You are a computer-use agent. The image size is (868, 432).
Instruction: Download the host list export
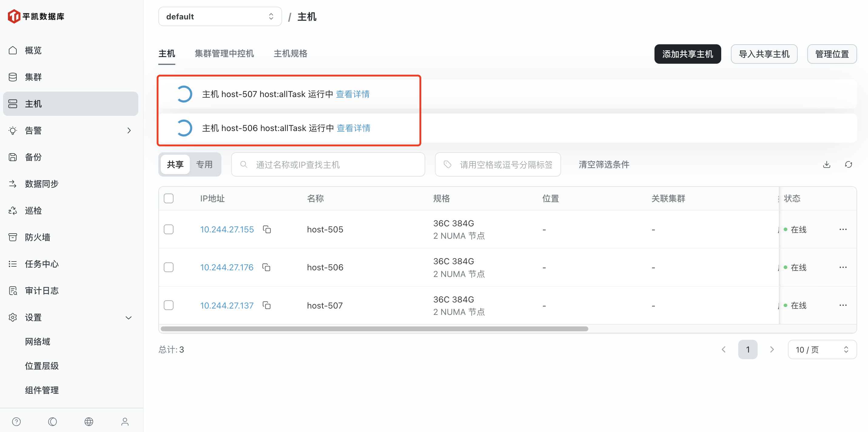coord(826,164)
